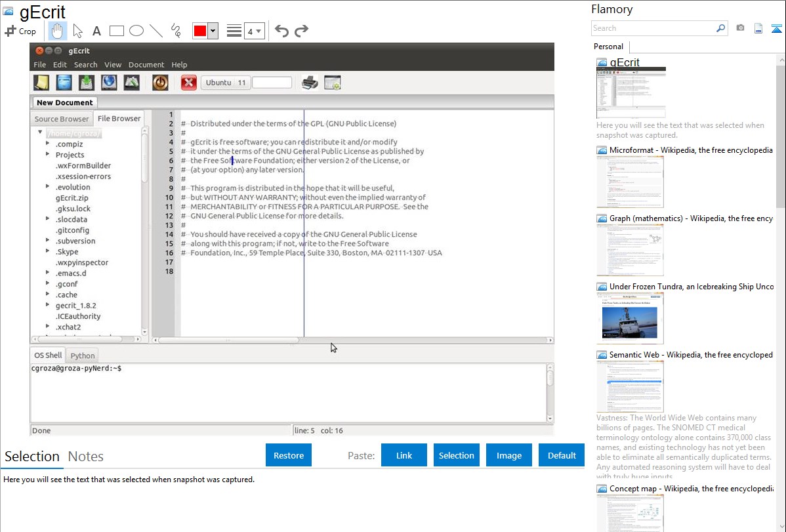The width and height of the screenshot is (786, 532).
Task: Click the camera capture icon
Action: [740, 28]
